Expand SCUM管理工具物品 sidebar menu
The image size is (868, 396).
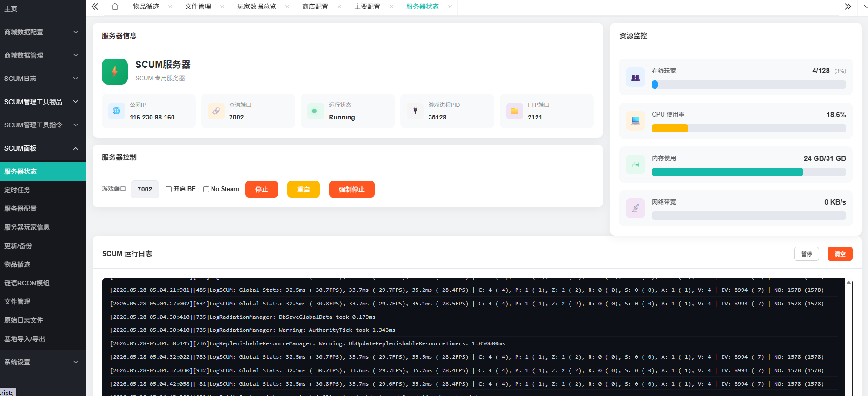43,102
